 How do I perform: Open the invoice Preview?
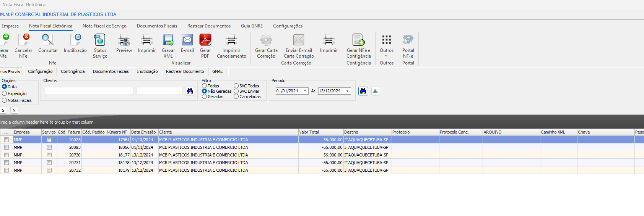point(124,40)
